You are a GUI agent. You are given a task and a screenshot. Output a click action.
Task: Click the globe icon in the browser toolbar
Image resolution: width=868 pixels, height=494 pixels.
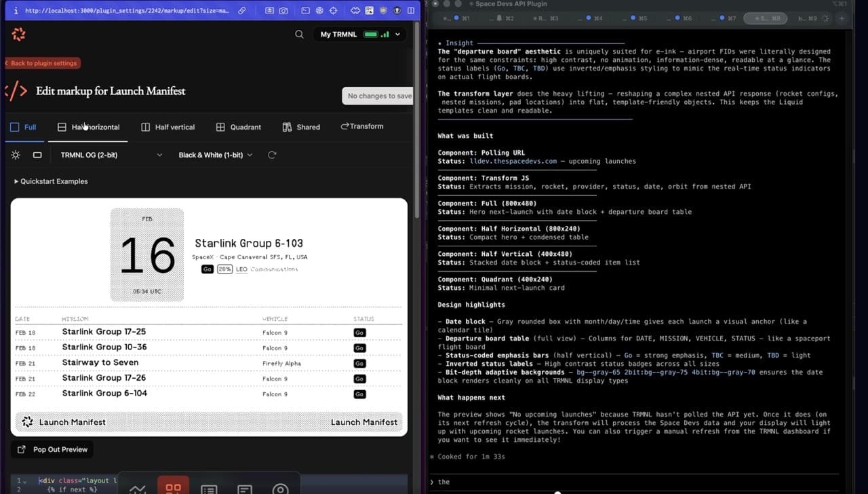click(319, 11)
